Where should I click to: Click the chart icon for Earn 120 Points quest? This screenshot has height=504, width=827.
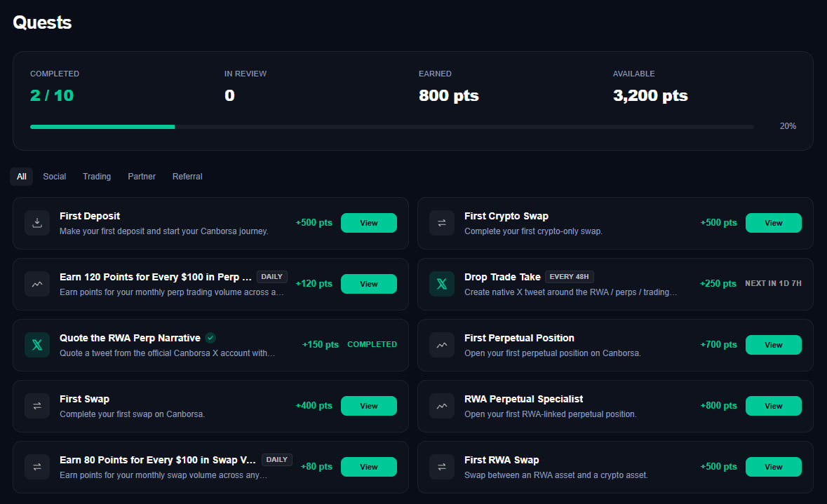[37, 284]
